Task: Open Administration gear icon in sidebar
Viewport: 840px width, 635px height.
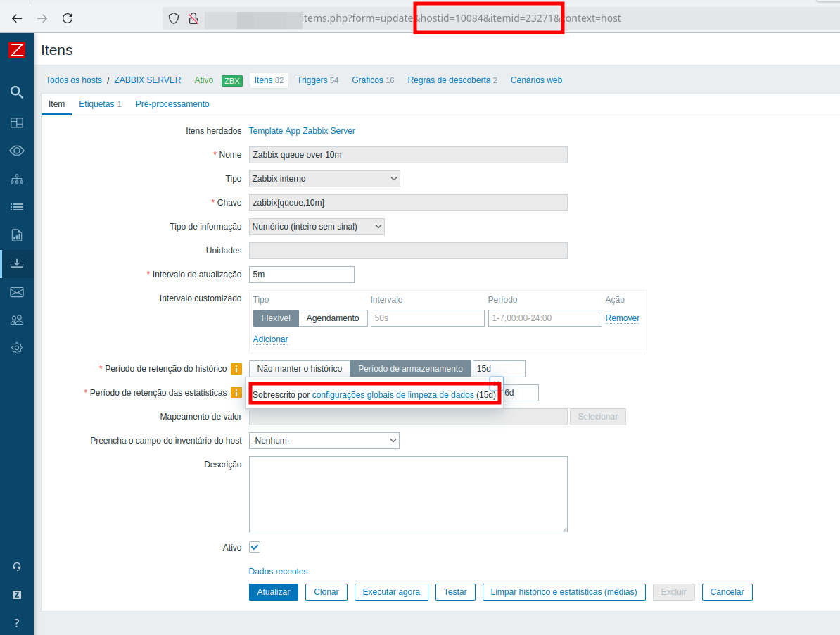Action: pos(17,348)
